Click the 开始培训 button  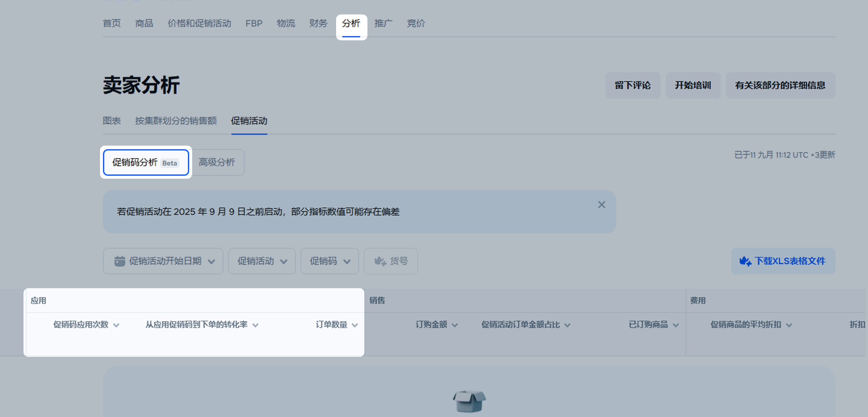coord(693,85)
